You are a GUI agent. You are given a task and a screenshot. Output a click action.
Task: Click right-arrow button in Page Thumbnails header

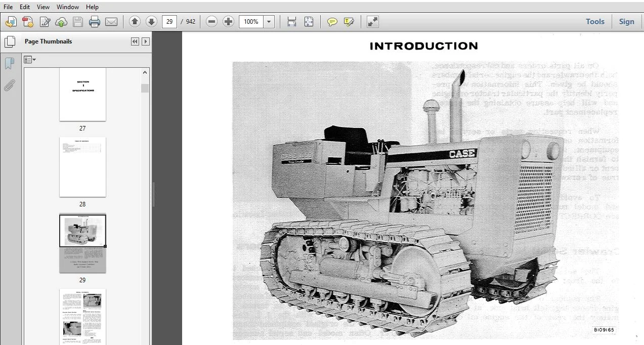tap(146, 41)
